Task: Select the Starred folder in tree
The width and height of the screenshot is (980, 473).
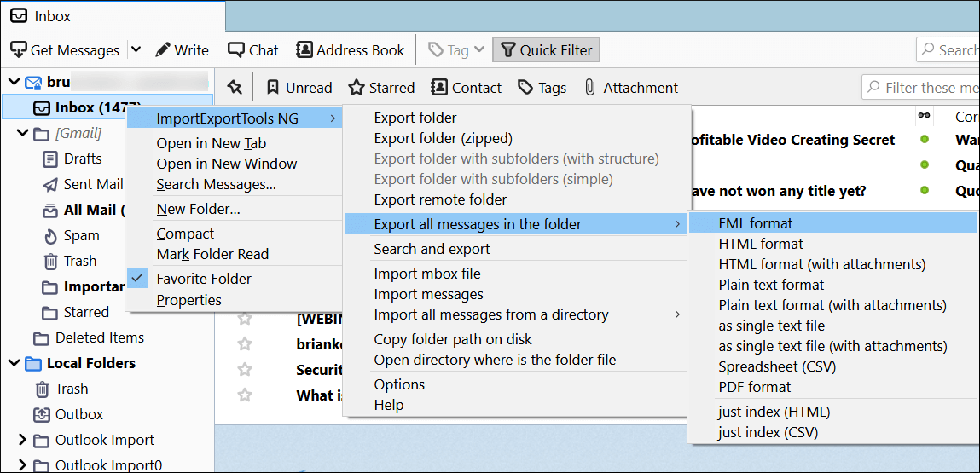Action: pyautogui.click(x=86, y=312)
